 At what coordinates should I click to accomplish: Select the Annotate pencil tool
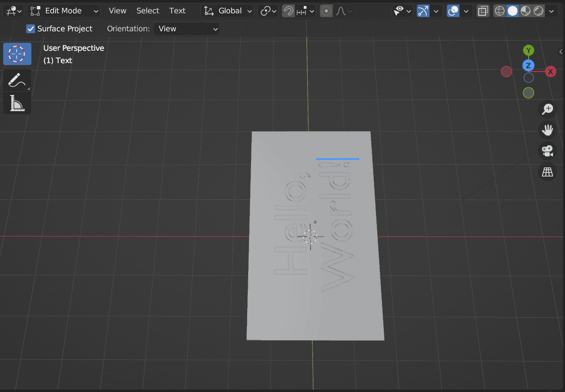coord(17,80)
